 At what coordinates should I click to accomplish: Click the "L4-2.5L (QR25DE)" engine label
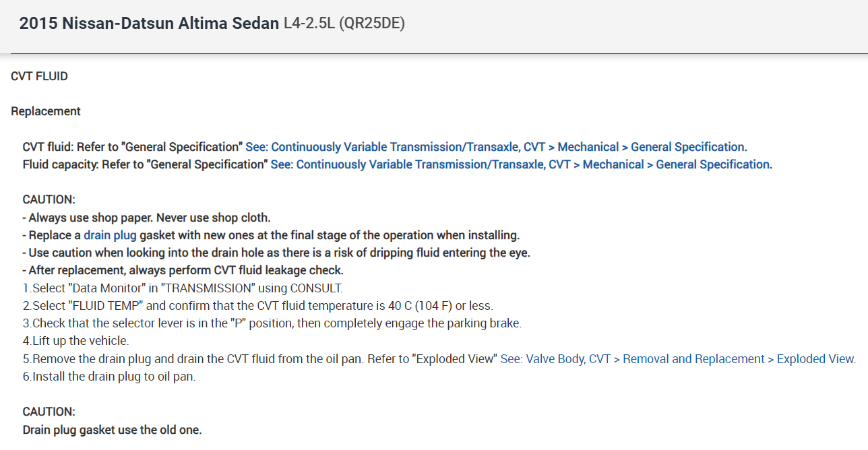344,24
